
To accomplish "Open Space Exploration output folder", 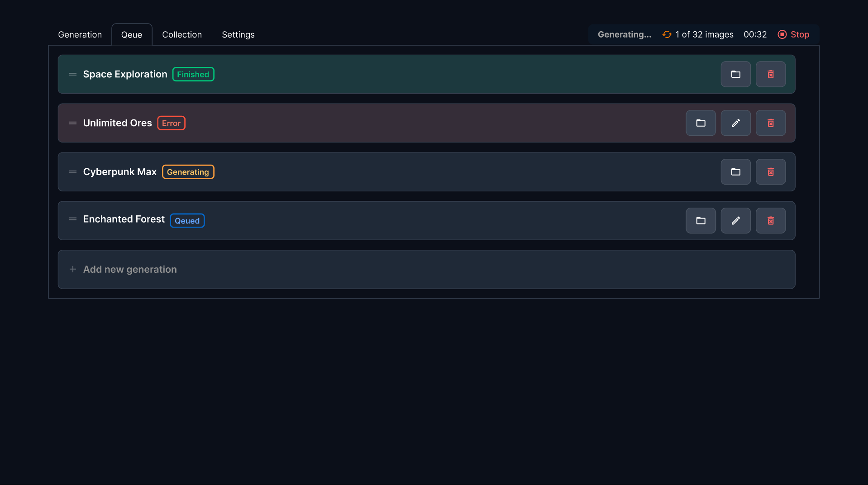I will [735, 74].
